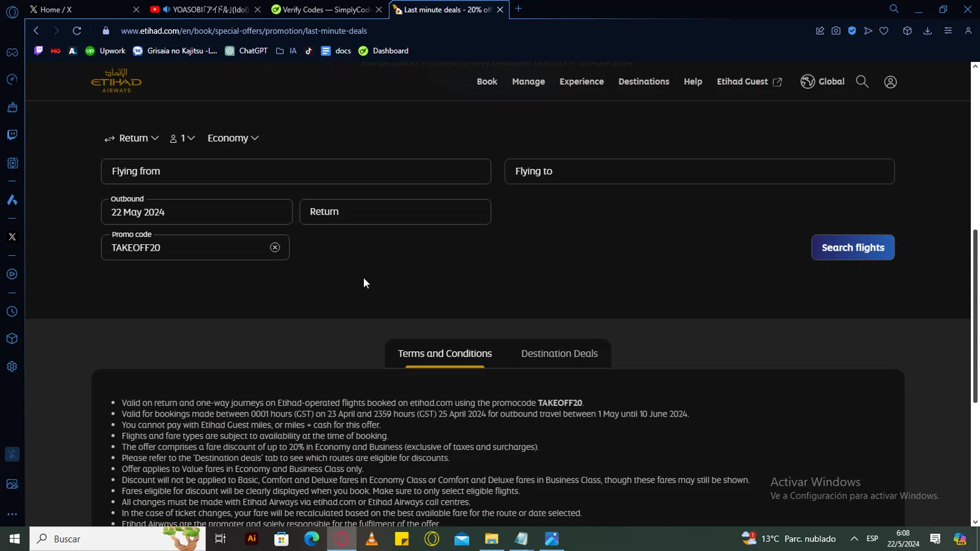
Task: Click the page vertical scrollbar thumb
Action: [975, 316]
